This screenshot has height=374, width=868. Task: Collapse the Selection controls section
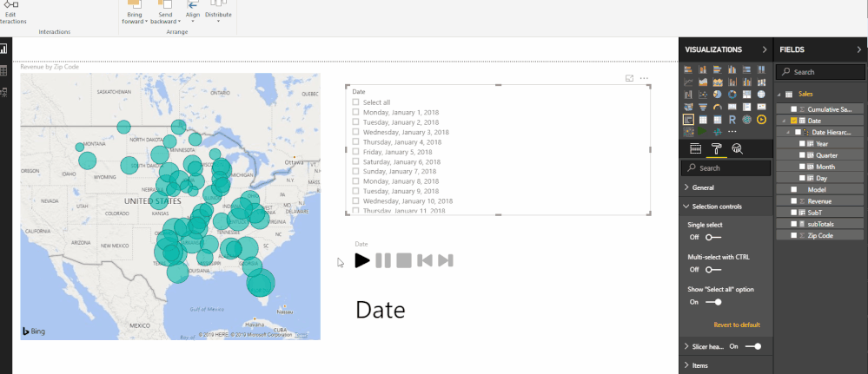(x=717, y=207)
